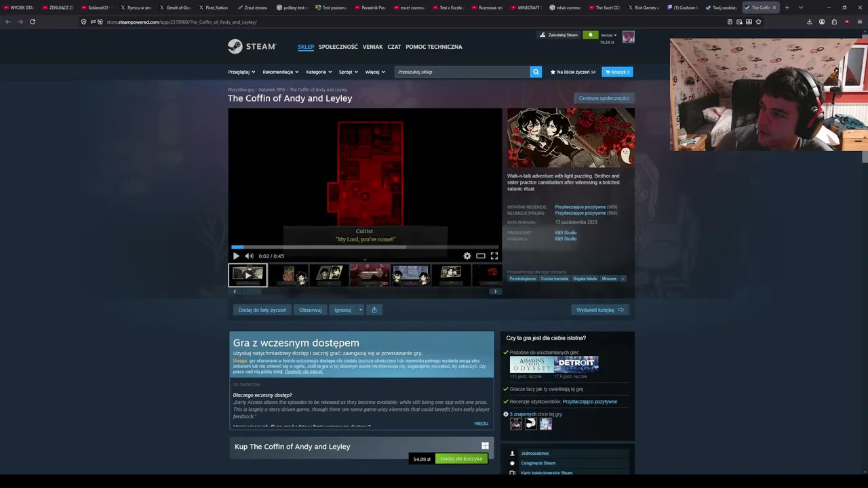Click Dodaj do listy życzeń button
Image resolution: width=868 pixels, height=488 pixels.
pos(262,310)
